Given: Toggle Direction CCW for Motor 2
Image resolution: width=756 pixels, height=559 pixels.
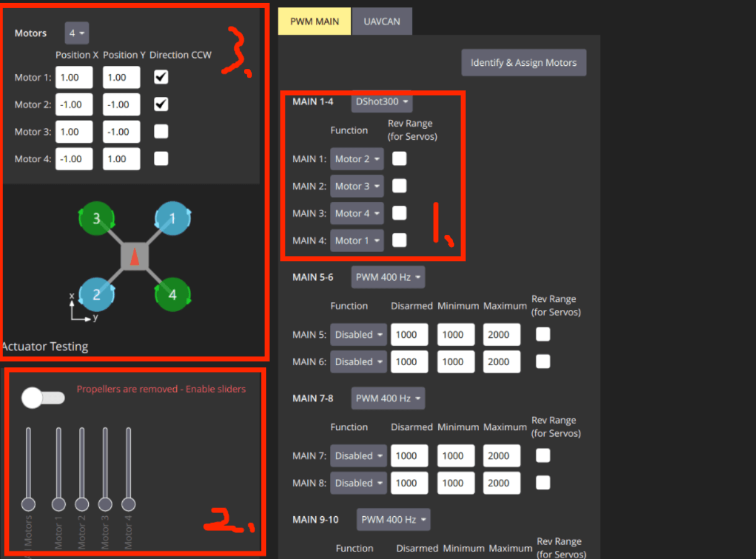Looking at the screenshot, I should pos(161,104).
